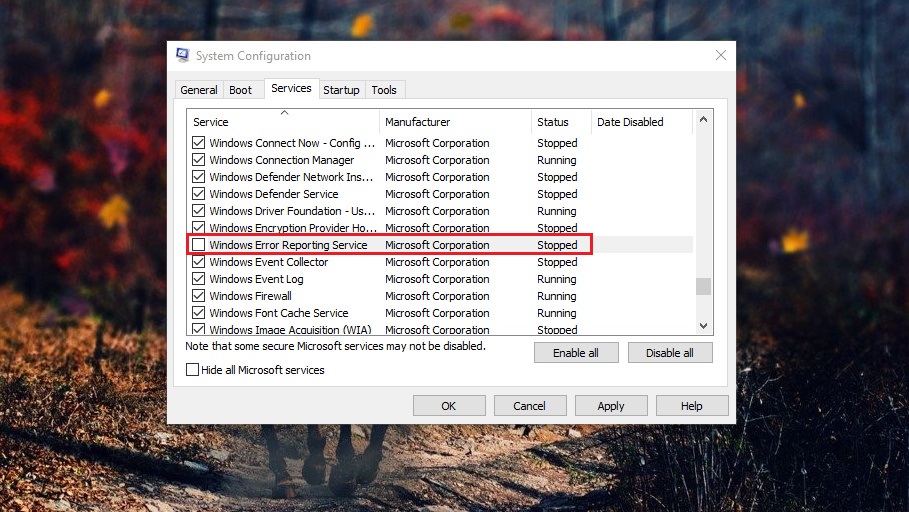Uncheck Windows Driver Foundation service
This screenshot has height=512, width=909.
pyautogui.click(x=198, y=210)
